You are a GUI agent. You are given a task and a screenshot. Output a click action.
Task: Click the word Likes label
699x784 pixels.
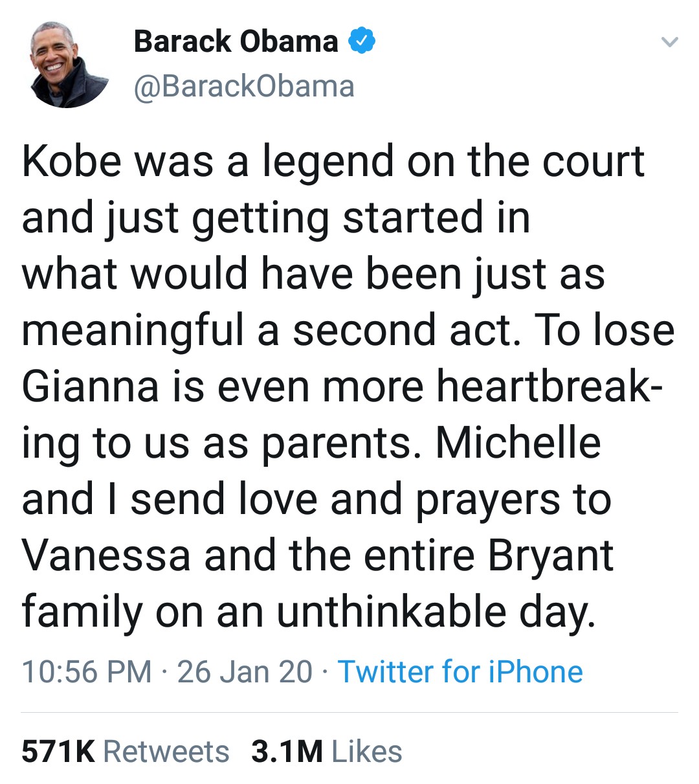[x=366, y=752]
